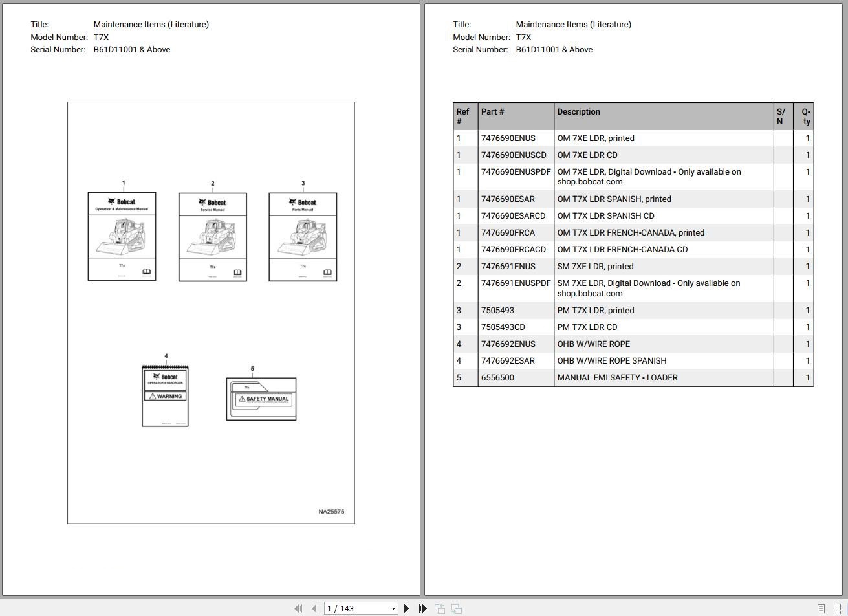Click description MANUAL EMI SAFETY - LOADER
848x616 pixels.
618,378
